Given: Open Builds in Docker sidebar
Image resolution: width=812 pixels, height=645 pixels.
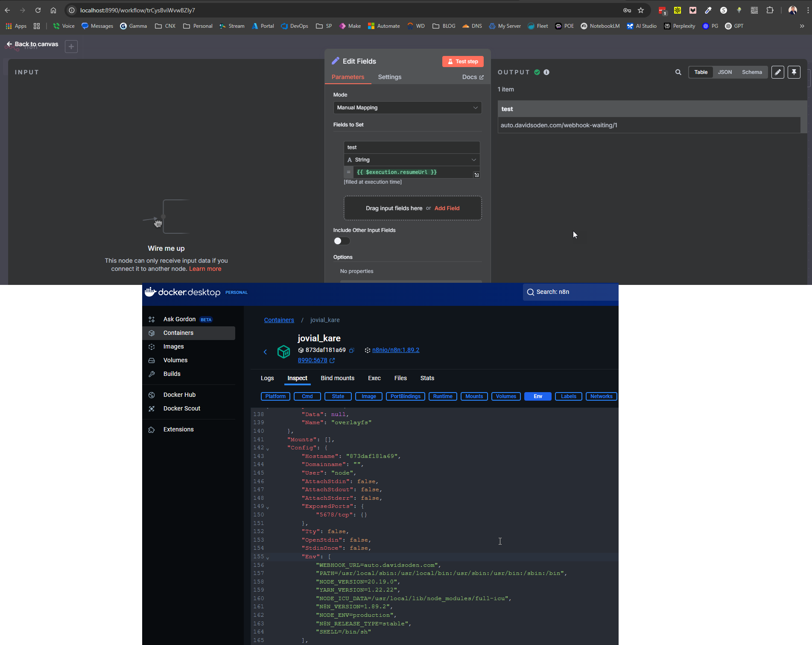Looking at the screenshot, I should coord(188,374).
